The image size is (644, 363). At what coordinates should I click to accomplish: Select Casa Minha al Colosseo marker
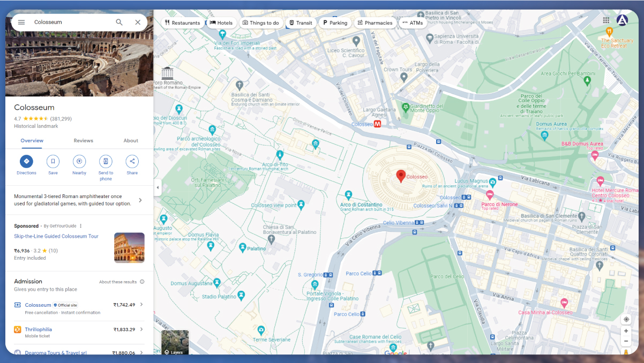click(564, 304)
